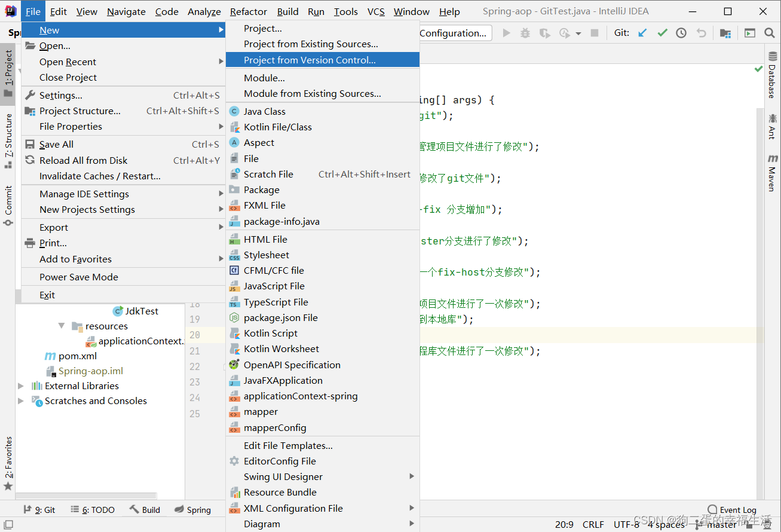781x532 pixels.
Task: Click the Event Log icon
Action: [x=712, y=509]
